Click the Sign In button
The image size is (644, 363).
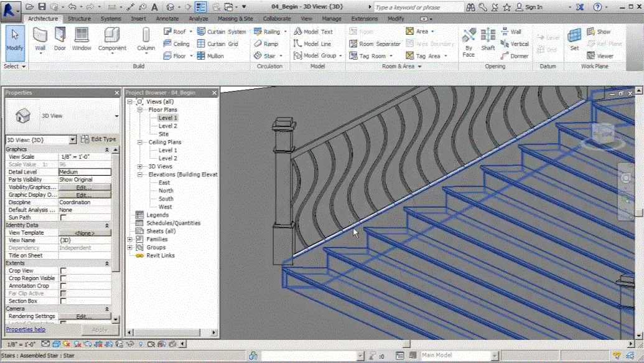pyautogui.click(x=529, y=7)
